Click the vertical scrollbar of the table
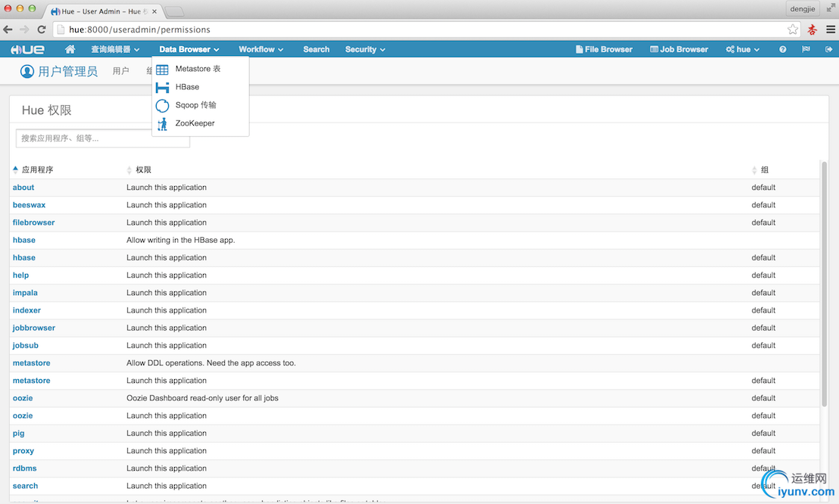The height and width of the screenshot is (504, 839). (824, 284)
